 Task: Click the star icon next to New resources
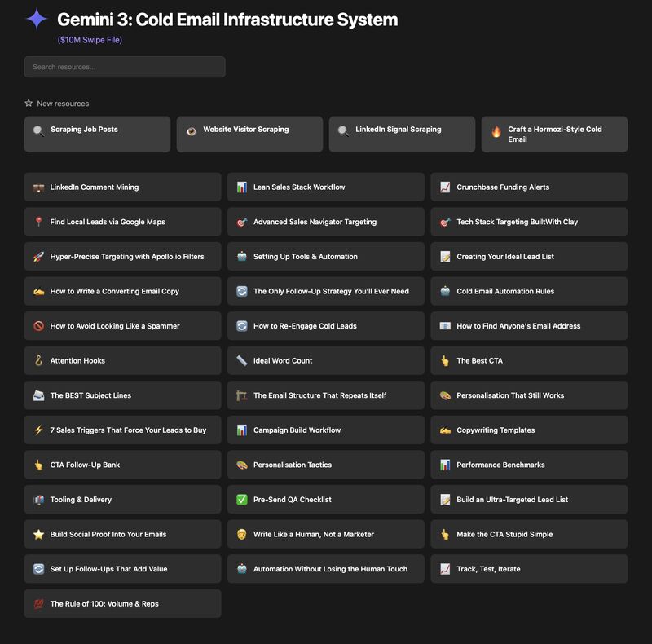29,103
